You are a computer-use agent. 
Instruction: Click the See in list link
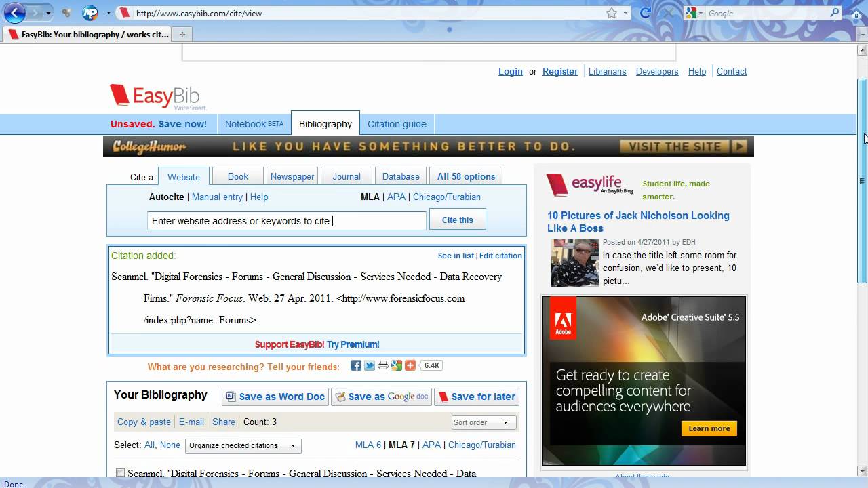(x=456, y=256)
